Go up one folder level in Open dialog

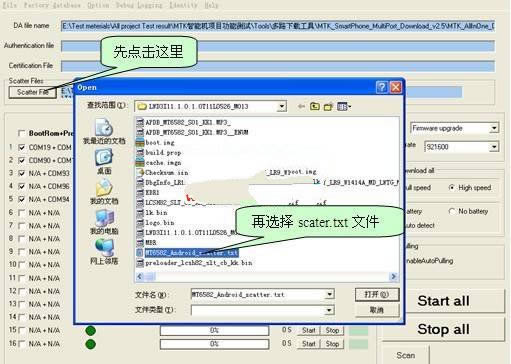pyautogui.click(x=314, y=106)
